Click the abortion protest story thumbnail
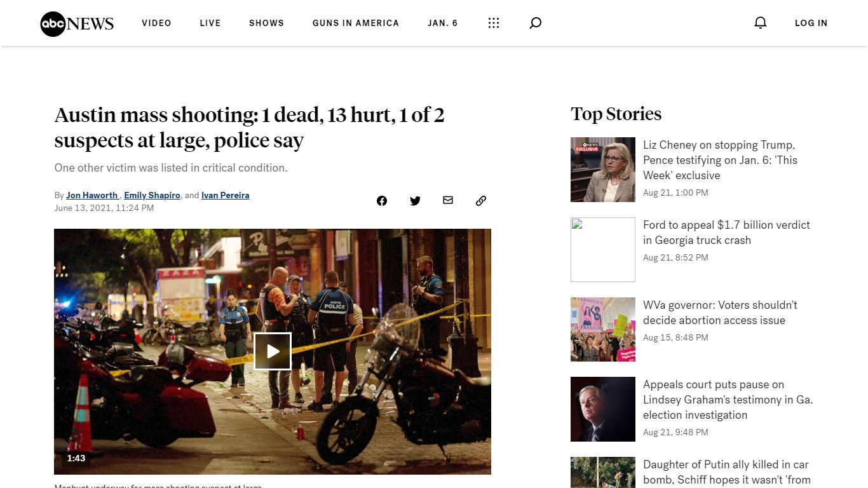The image size is (868, 488). point(603,330)
